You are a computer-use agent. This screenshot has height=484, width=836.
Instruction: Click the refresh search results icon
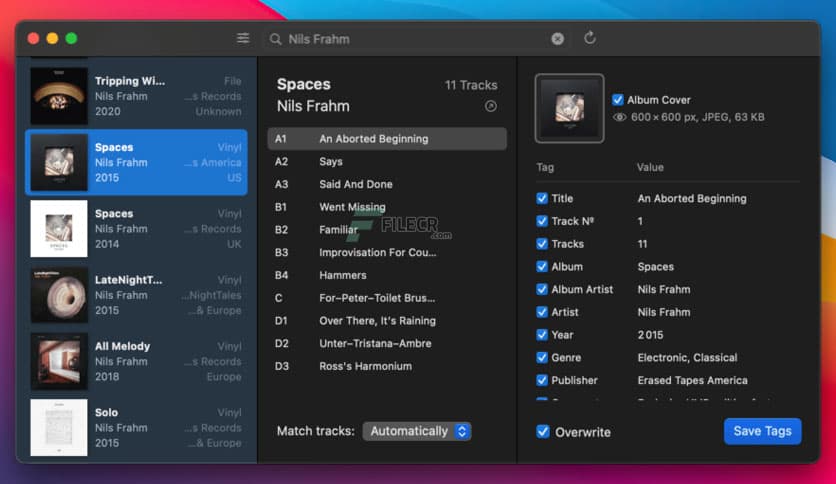point(590,38)
